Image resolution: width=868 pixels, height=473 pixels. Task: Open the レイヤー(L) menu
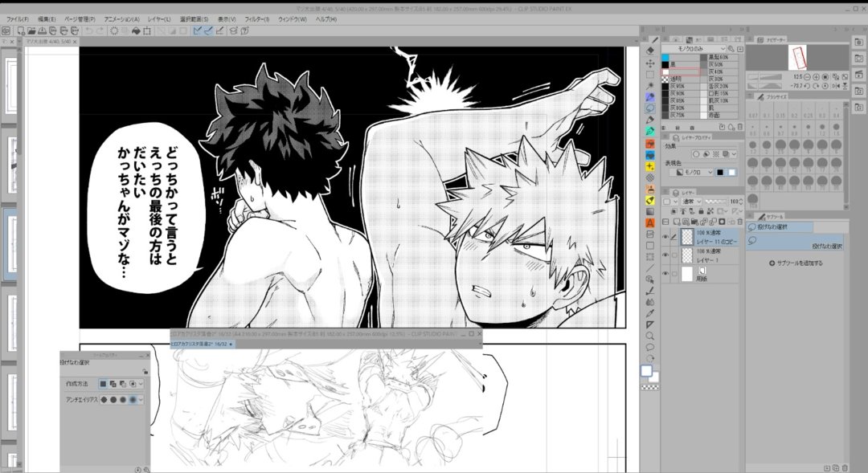click(159, 19)
